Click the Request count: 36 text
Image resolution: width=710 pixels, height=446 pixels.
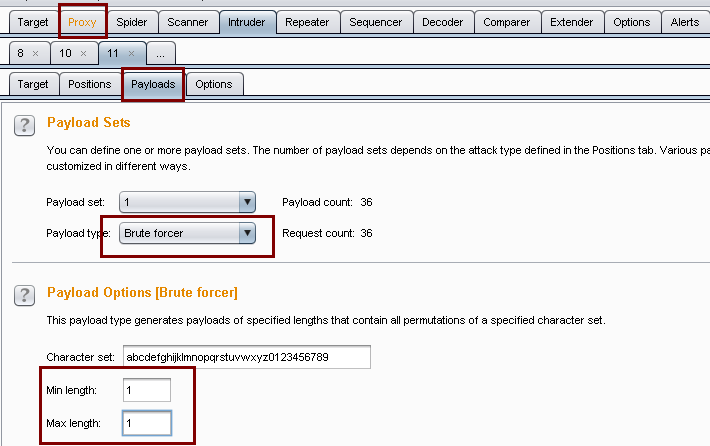tap(327, 233)
